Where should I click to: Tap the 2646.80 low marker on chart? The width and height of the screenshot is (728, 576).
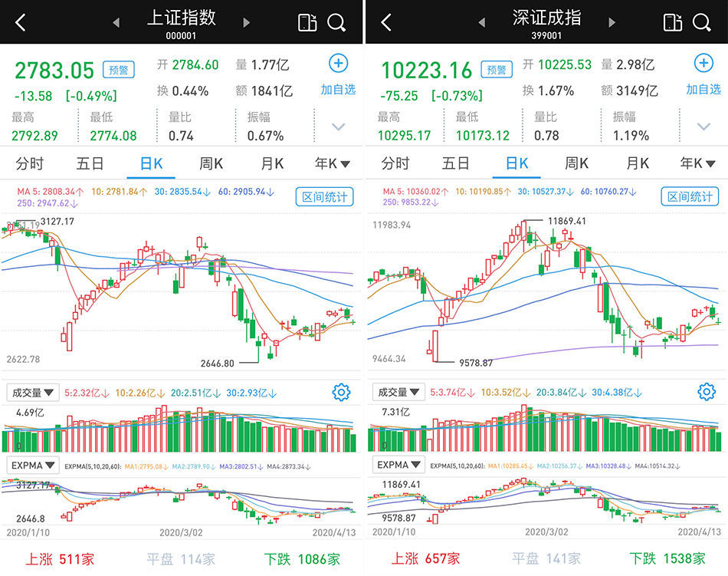coord(218,364)
